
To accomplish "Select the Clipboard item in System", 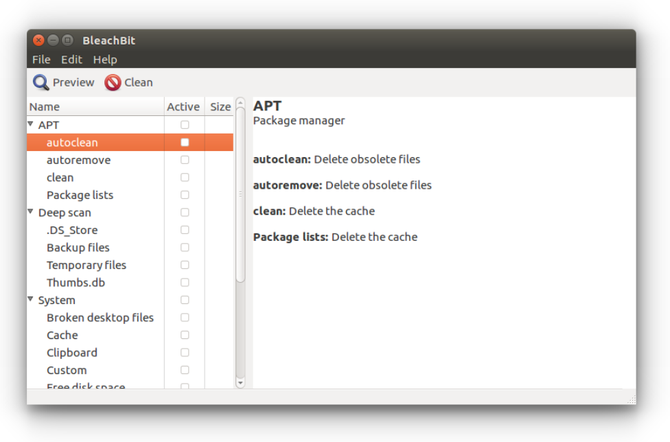I will (72, 353).
